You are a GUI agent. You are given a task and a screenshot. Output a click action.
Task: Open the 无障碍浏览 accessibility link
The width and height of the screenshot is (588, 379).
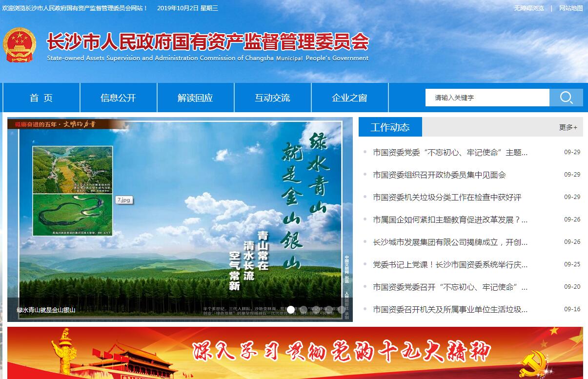pos(528,8)
